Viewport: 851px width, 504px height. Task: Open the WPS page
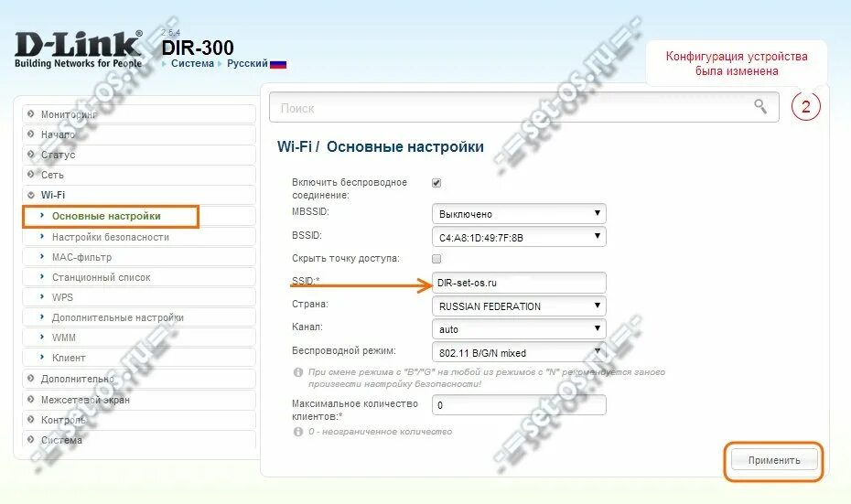point(139,297)
